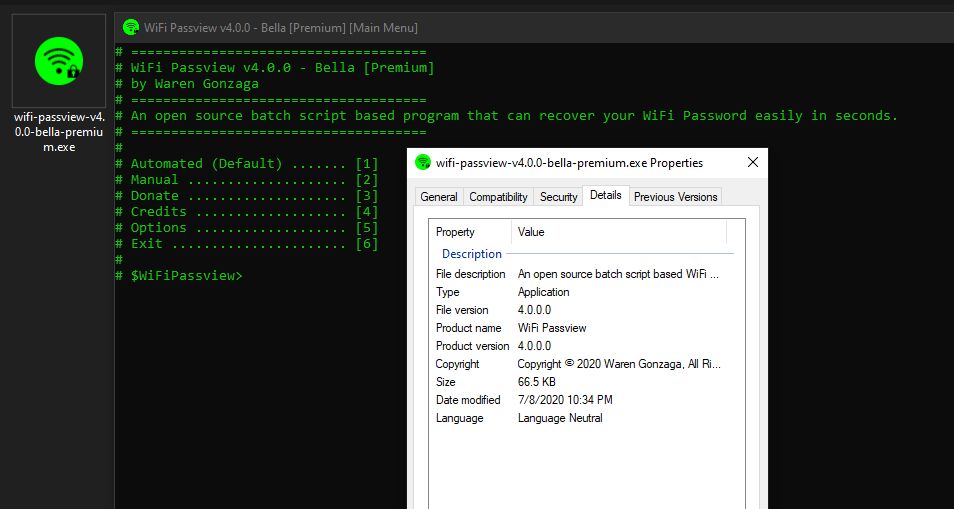Select the Copyright row

[x=578, y=364]
